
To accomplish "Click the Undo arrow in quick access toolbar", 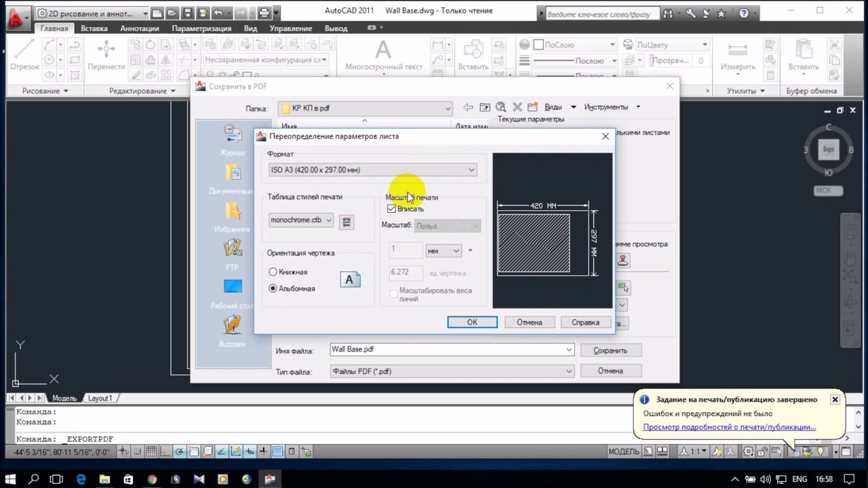I will 218,13.
